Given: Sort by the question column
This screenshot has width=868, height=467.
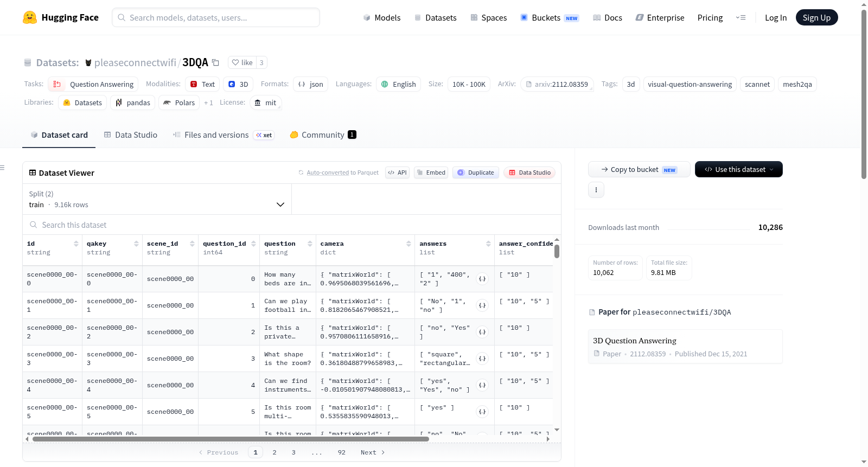Looking at the screenshot, I should 310,244.
